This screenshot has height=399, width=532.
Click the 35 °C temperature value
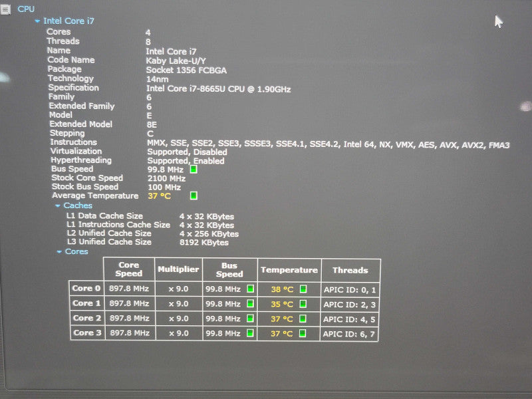coord(281,304)
